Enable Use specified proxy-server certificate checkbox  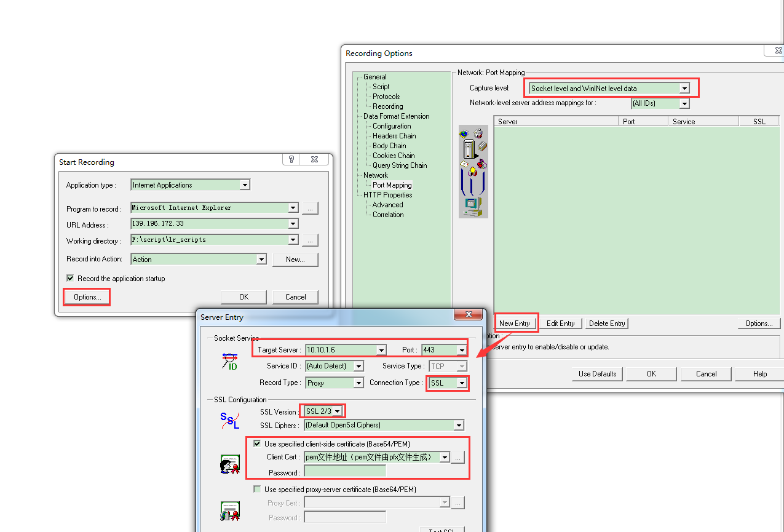click(257, 490)
